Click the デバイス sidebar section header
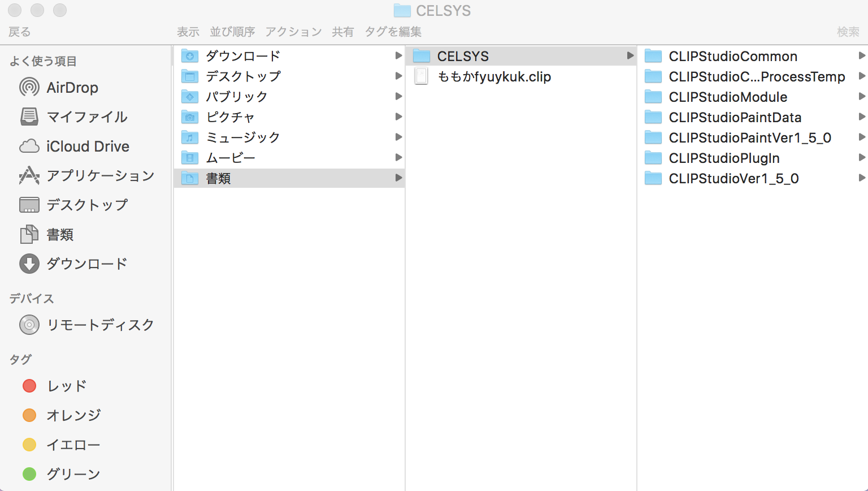Image resolution: width=868 pixels, height=491 pixels. pyautogui.click(x=32, y=299)
